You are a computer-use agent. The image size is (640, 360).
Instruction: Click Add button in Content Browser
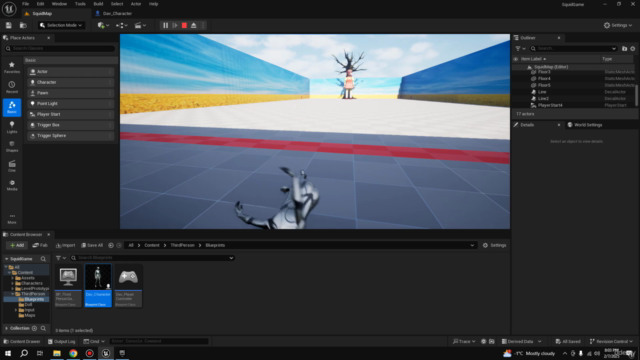(x=17, y=245)
